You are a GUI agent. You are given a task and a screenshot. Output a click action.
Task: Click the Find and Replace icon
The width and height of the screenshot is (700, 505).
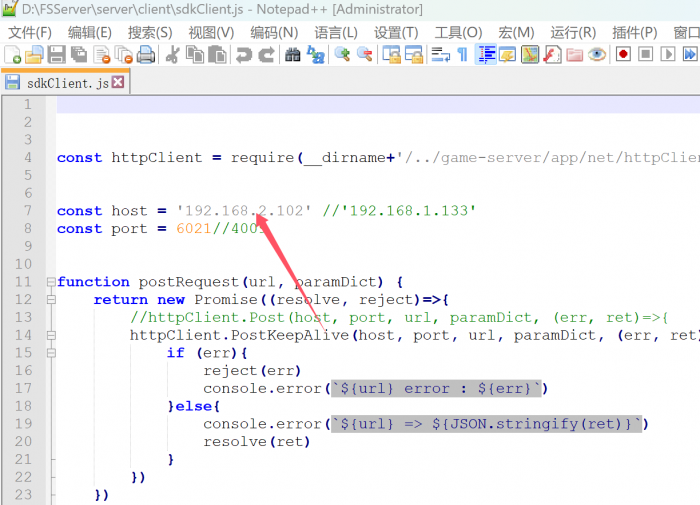[316, 55]
